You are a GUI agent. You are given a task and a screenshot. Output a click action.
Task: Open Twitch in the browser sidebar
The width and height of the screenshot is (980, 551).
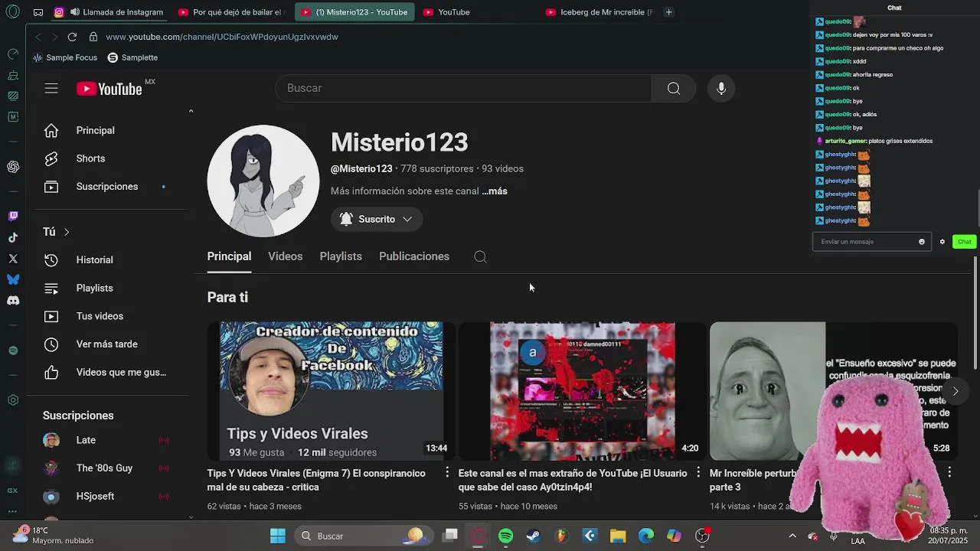point(13,217)
